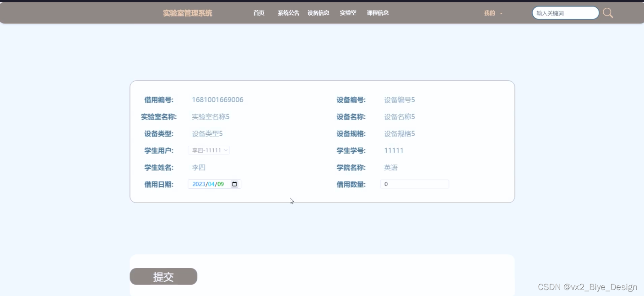Click the value 设备规格5
644x296 pixels.
click(x=400, y=134)
